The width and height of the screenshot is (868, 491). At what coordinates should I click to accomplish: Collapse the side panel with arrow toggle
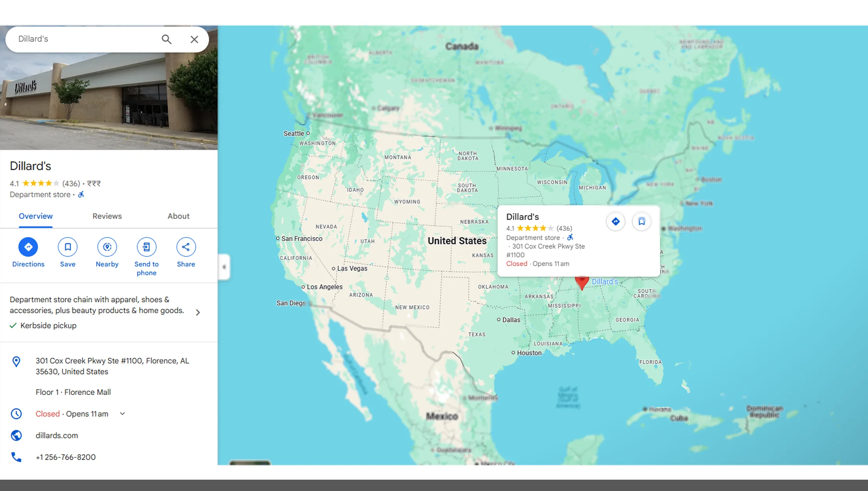click(224, 267)
